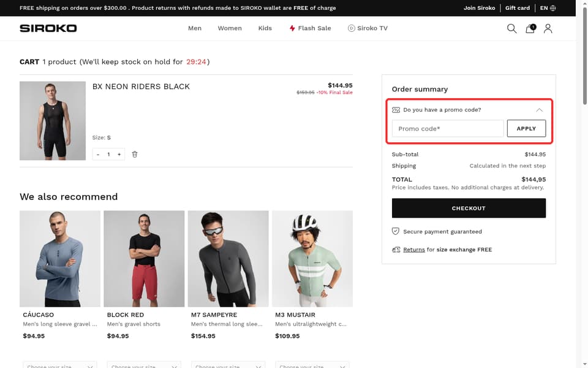Click the 29:24 stock hold timer
This screenshot has height=368, width=588.
point(196,61)
